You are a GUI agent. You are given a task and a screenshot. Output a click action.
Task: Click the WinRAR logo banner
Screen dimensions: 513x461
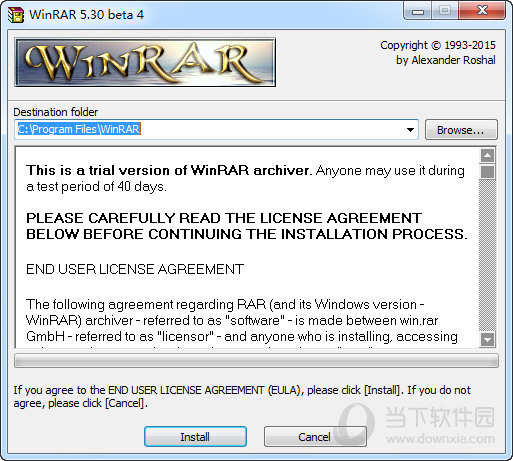145,62
